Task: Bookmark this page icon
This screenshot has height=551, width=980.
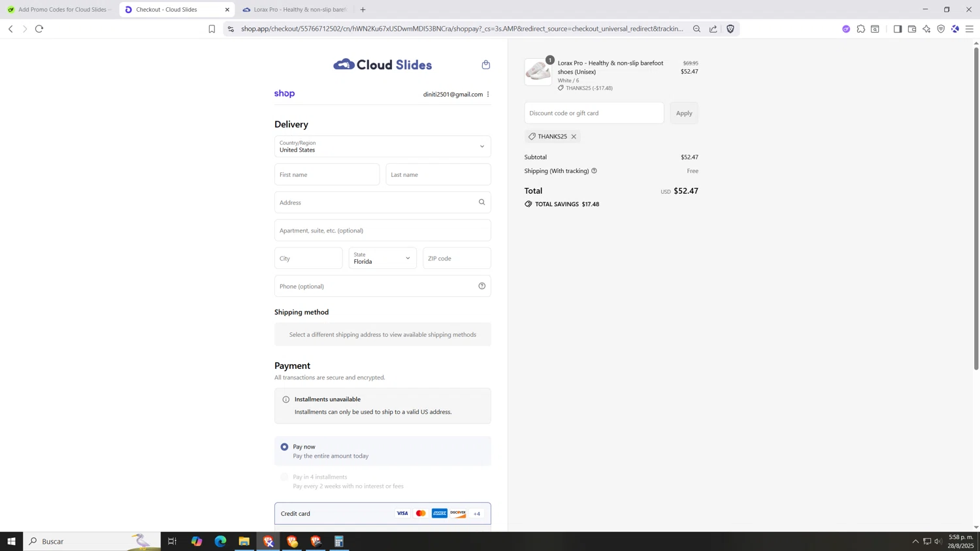Action: pos(212,29)
